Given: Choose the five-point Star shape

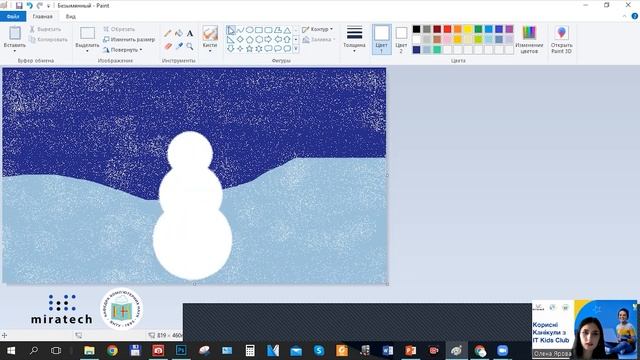Looking at the screenshot, I should click(x=249, y=49).
